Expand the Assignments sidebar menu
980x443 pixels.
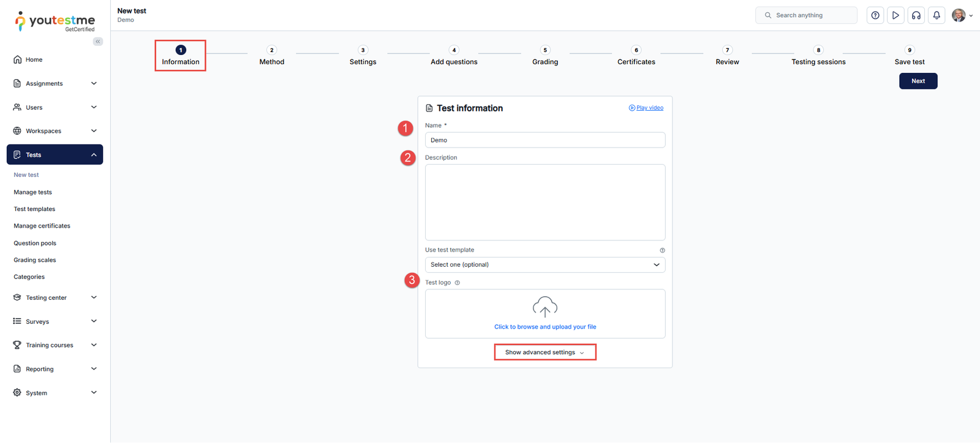pyautogui.click(x=55, y=84)
